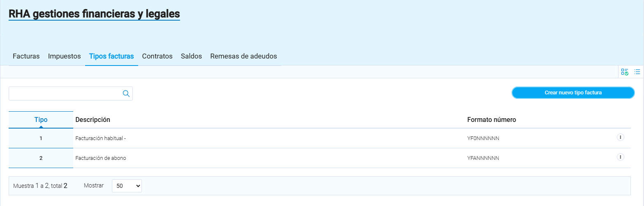644x206 pixels.
Task: Open the Mostrar page size dropdown
Action: (x=127, y=186)
